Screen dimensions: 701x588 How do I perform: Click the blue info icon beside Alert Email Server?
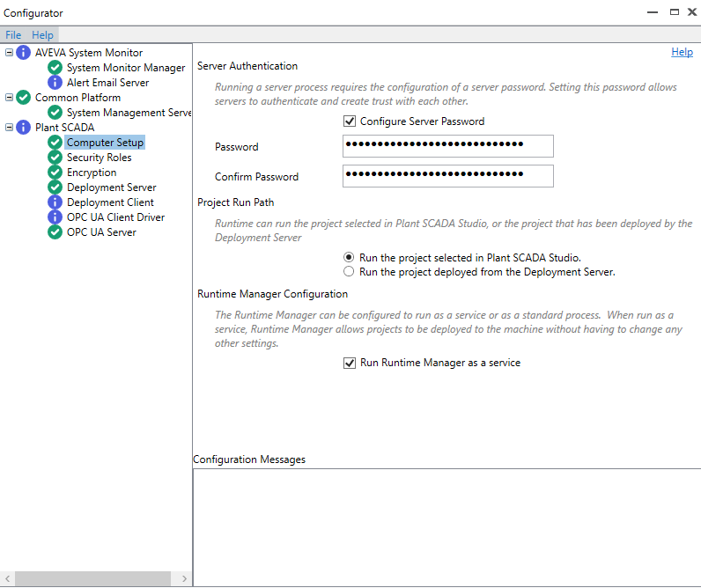point(55,83)
